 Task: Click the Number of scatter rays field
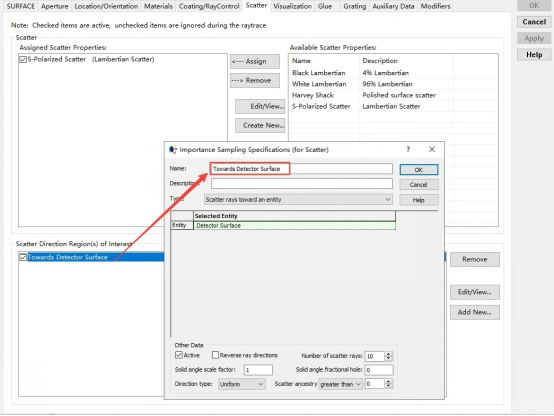pos(375,356)
